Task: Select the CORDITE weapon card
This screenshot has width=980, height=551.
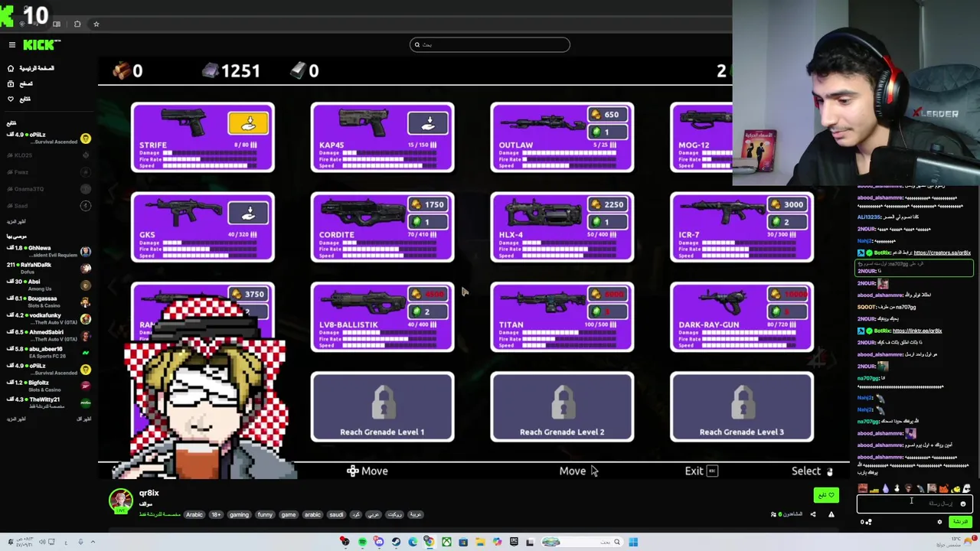Action: (x=382, y=227)
